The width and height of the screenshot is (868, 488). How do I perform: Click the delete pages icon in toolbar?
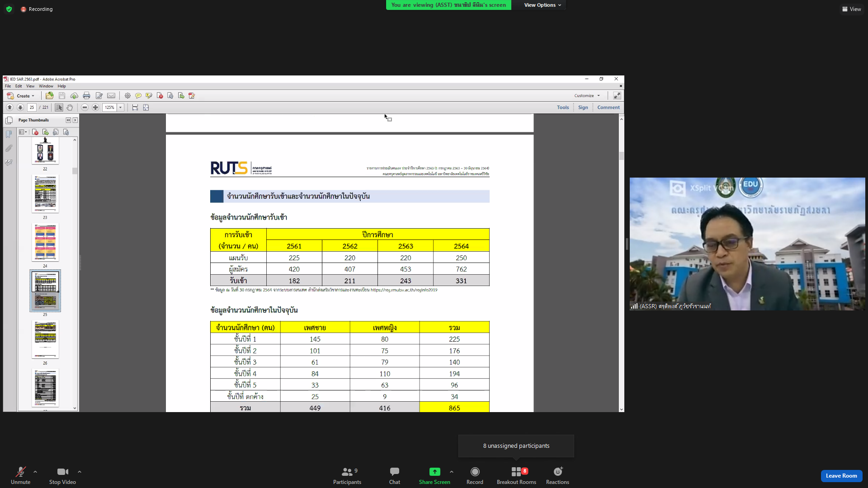click(x=160, y=96)
